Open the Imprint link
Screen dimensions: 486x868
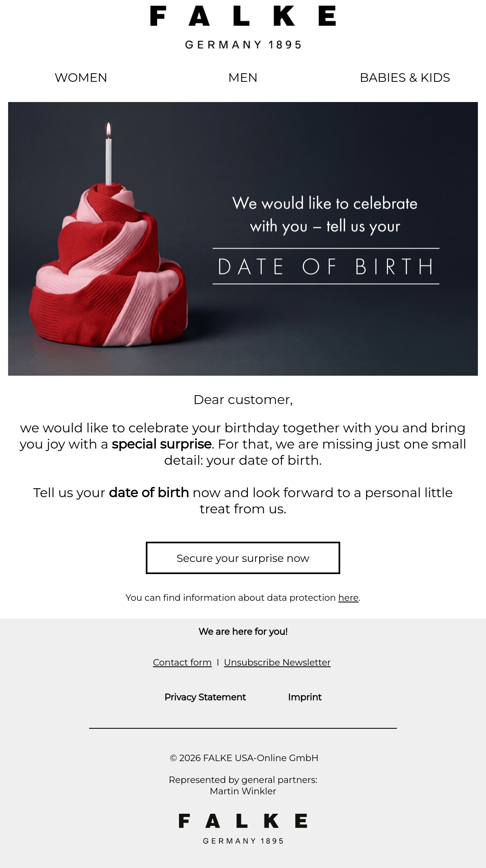305,697
